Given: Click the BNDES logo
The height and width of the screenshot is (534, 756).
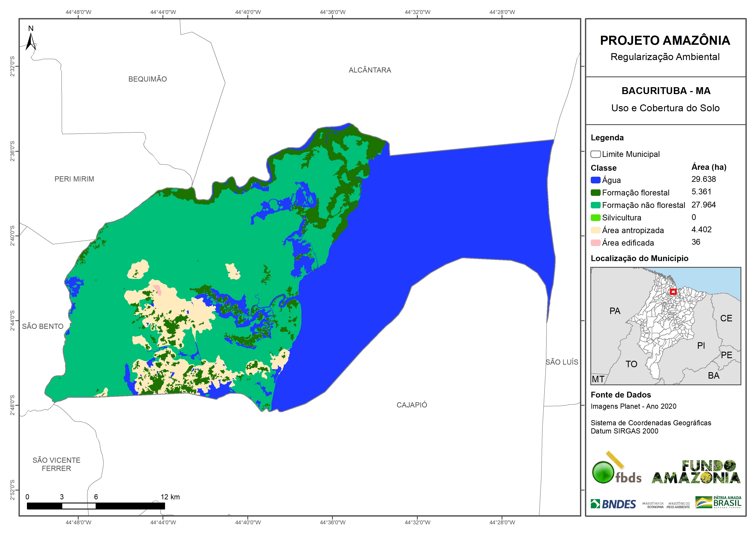Looking at the screenshot, I should [x=613, y=504].
